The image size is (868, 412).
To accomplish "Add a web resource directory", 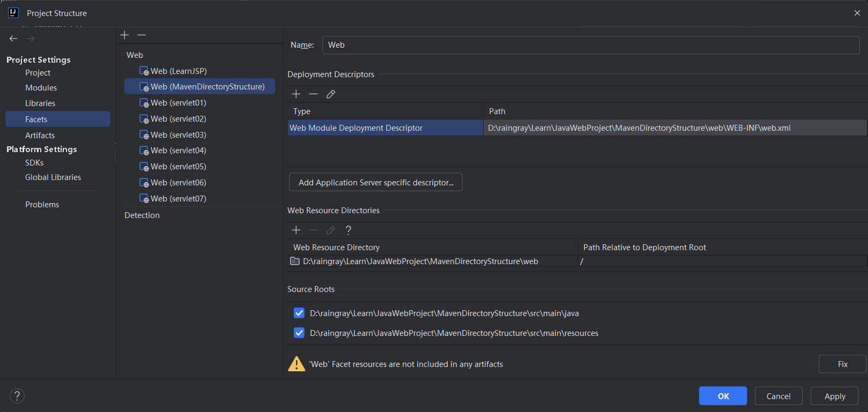I will (x=296, y=230).
